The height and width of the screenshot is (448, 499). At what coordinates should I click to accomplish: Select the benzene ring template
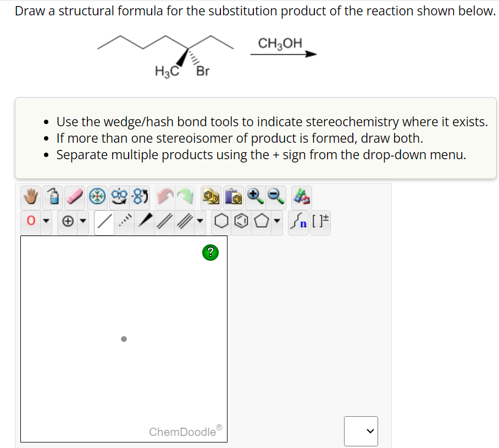pyautogui.click(x=242, y=222)
